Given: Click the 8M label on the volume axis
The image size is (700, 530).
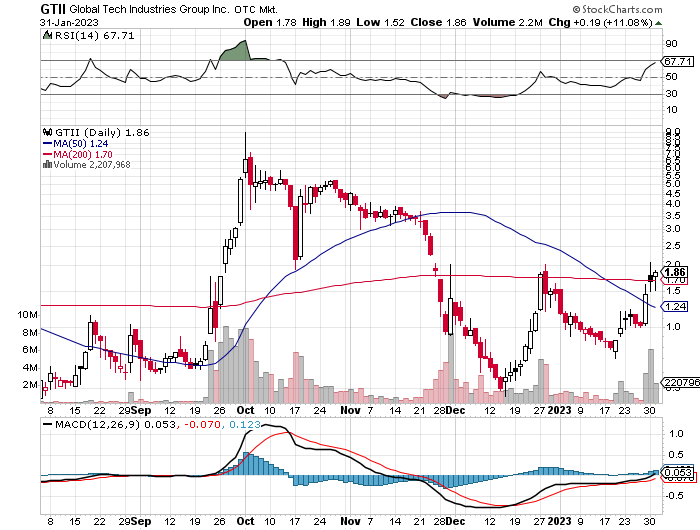Looking at the screenshot, I should 30,333.
